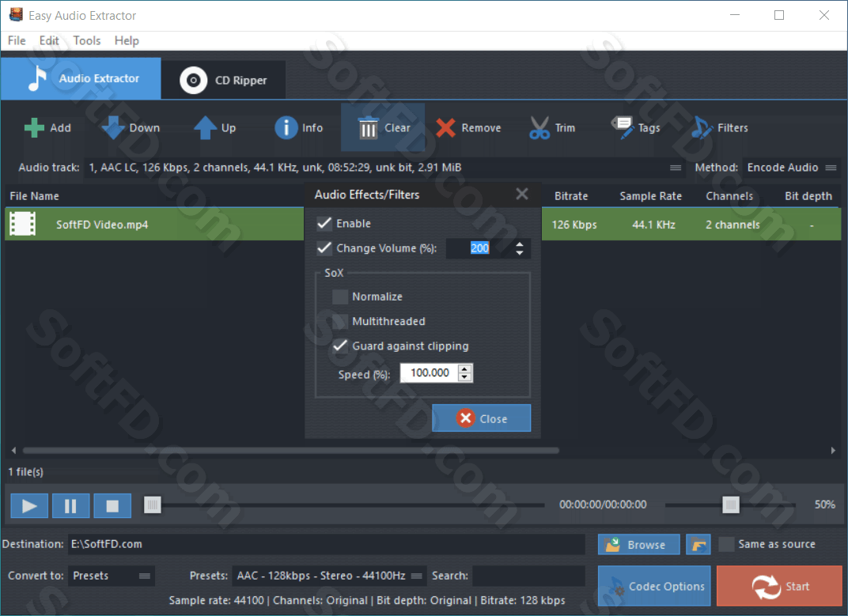Sort by Channels column header
The image size is (848, 616).
click(x=729, y=196)
